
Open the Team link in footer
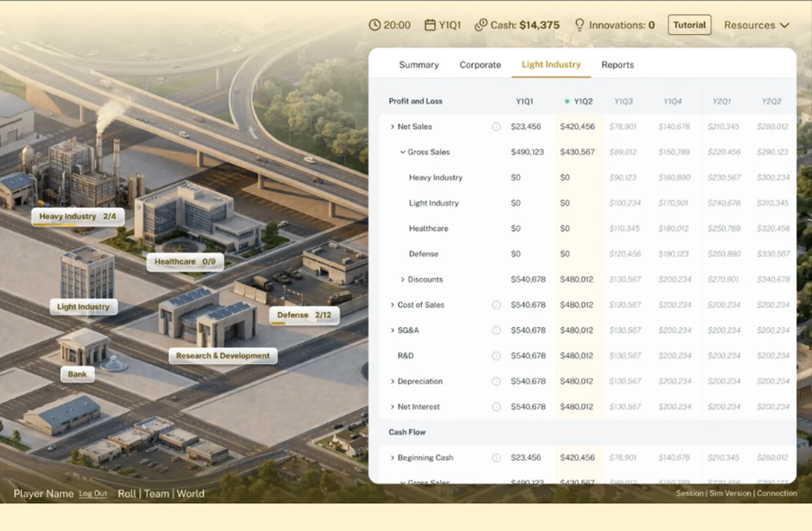[x=156, y=493]
